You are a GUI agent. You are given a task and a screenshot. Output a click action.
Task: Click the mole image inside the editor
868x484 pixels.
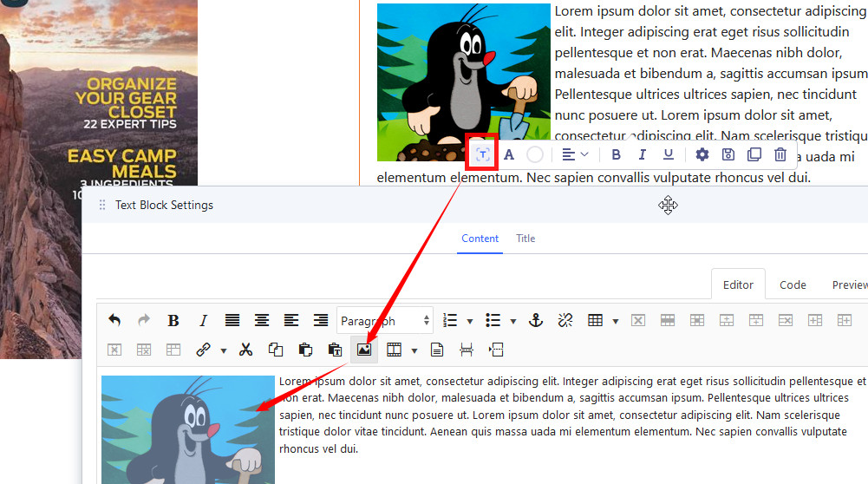point(187,428)
